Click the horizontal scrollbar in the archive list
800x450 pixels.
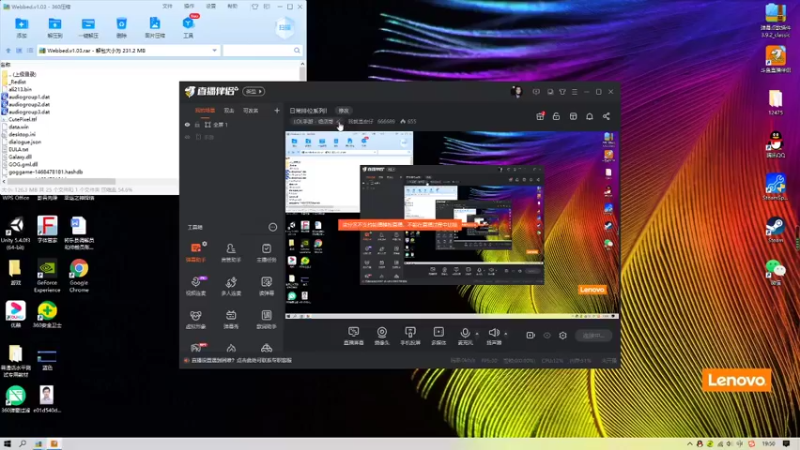click(61, 181)
